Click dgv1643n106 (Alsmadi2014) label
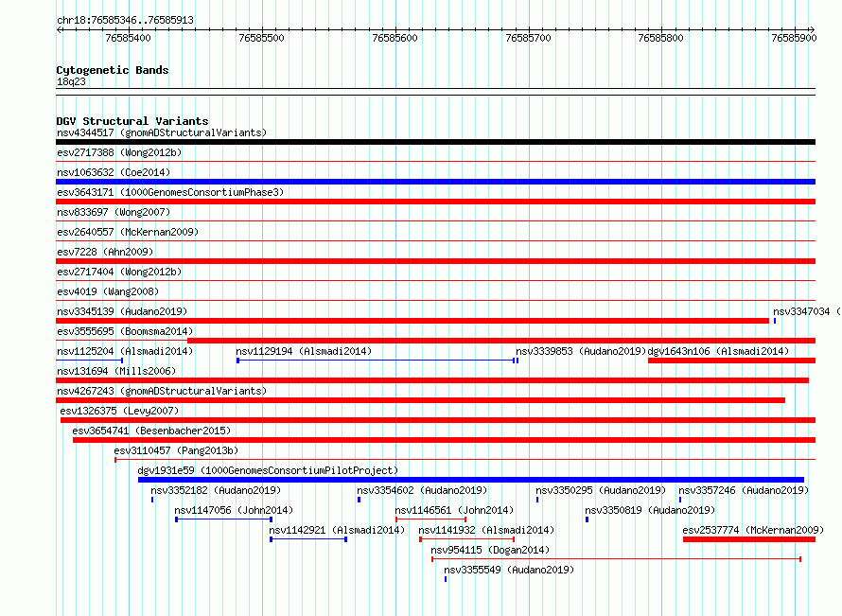Image resolution: width=842 pixels, height=616 pixels. point(718,351)
